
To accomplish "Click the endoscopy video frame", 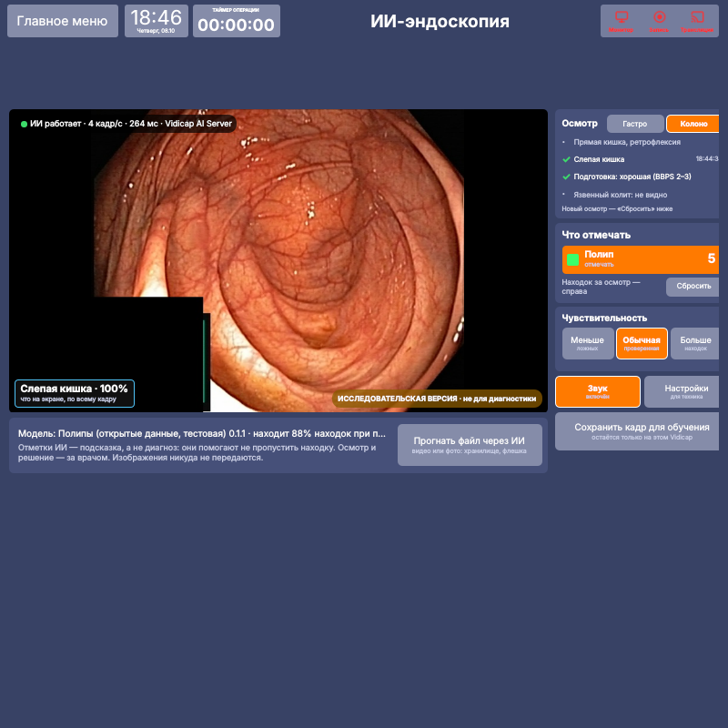I will click(278, 260).
